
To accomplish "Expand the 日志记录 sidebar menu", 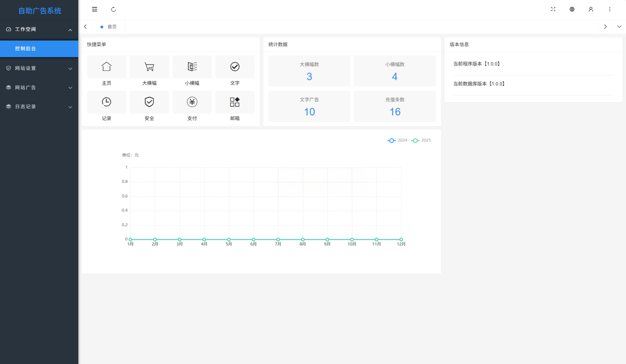I will click(39, 107).
